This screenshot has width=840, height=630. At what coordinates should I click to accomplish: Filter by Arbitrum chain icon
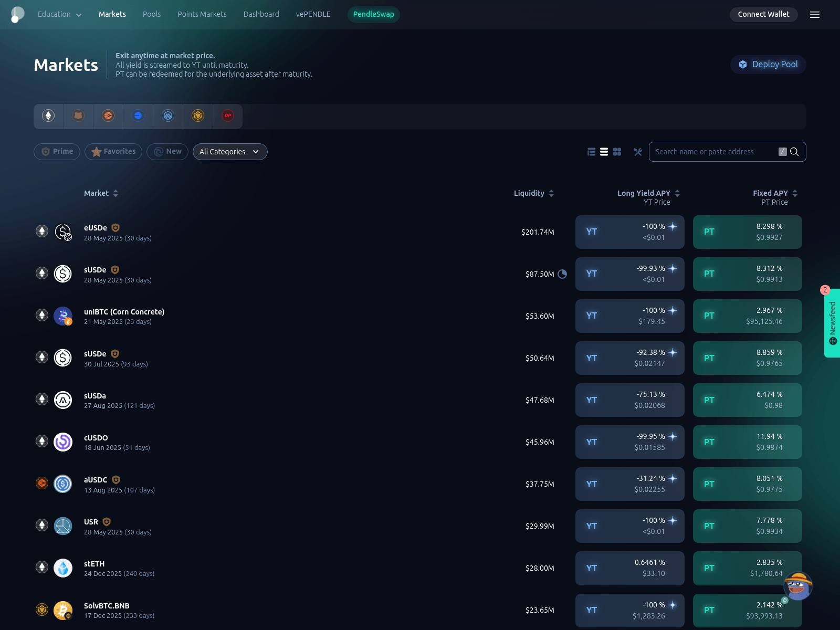(x=168, y=115)
